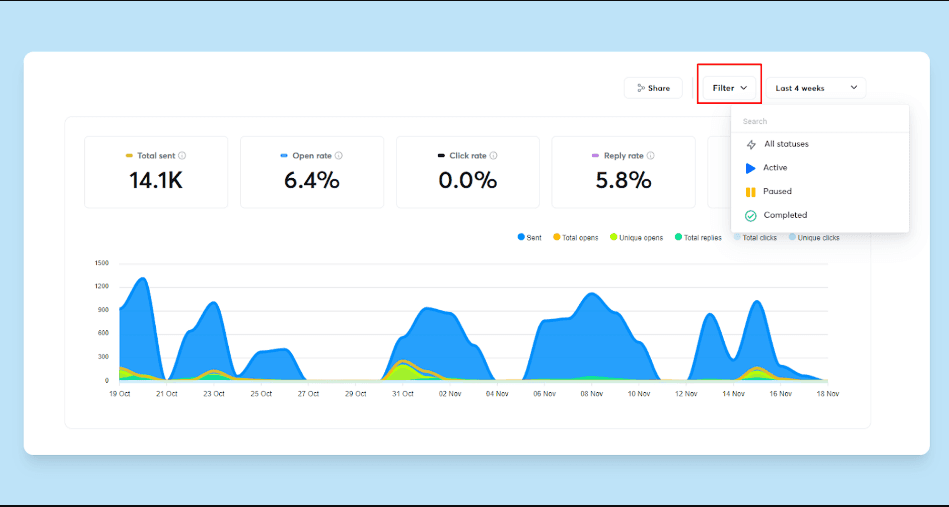This screenshot has width=949, height=507.
Task: Click the blue Active play icon
Action: point(750,168)
